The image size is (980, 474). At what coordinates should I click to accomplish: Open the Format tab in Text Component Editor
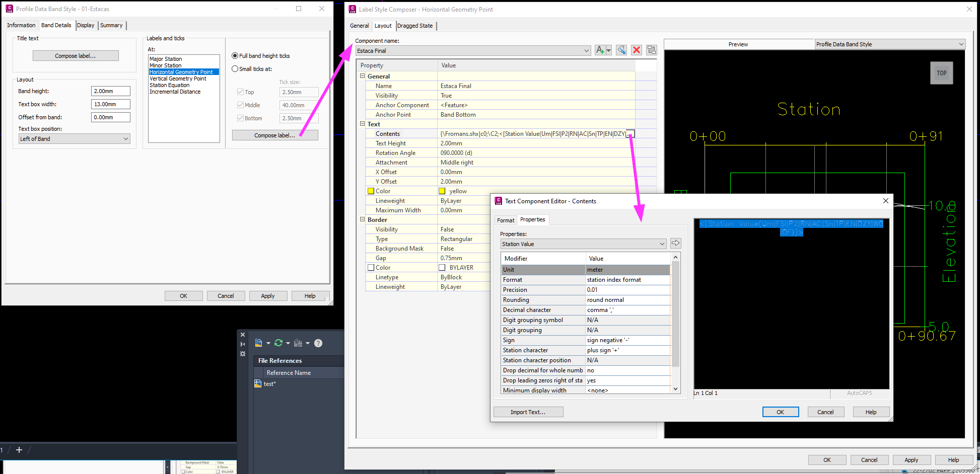(505, 219)
